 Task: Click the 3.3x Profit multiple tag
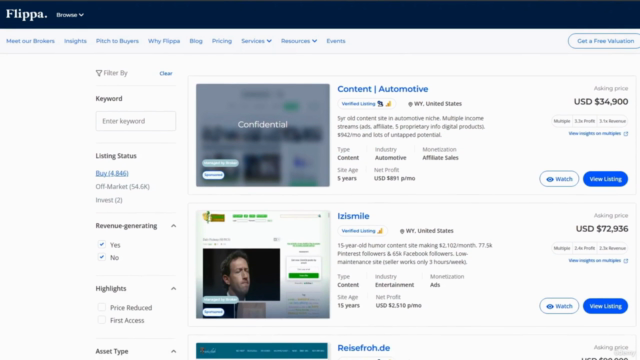pyautogui.click(x=584, y=121)
